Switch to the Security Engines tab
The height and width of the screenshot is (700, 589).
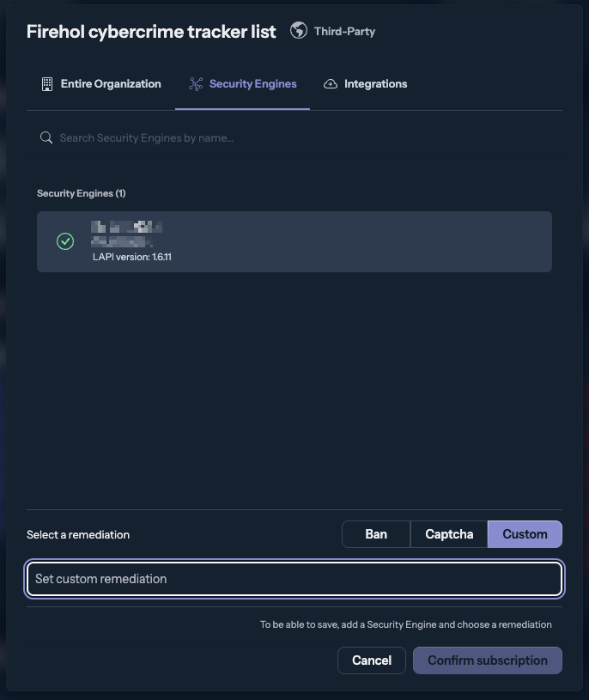tap(252, 84)
